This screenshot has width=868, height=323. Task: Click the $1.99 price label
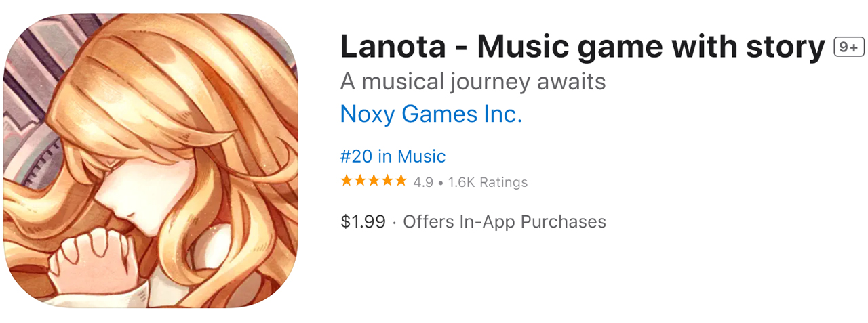point(363,221)
